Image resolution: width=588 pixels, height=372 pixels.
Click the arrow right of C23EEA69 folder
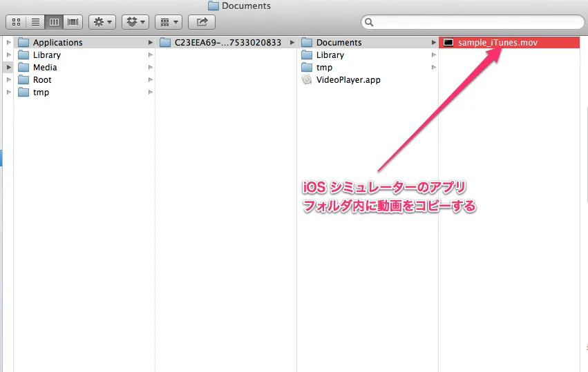coord(292,42)
